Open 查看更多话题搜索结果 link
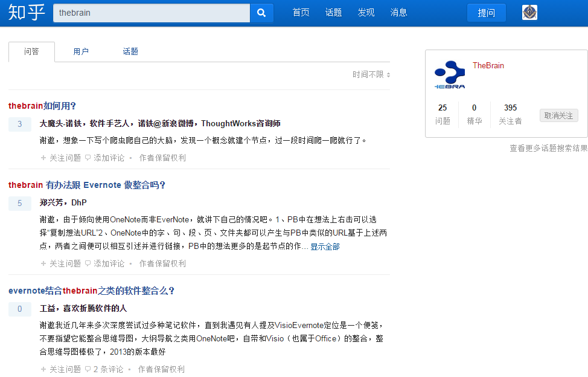 (548, 148)
